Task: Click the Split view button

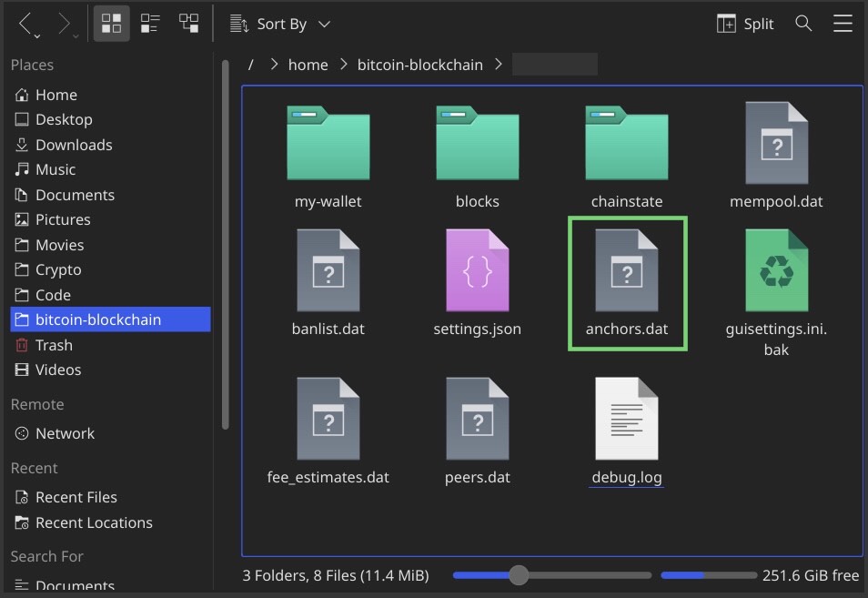Action: [745, 24]
